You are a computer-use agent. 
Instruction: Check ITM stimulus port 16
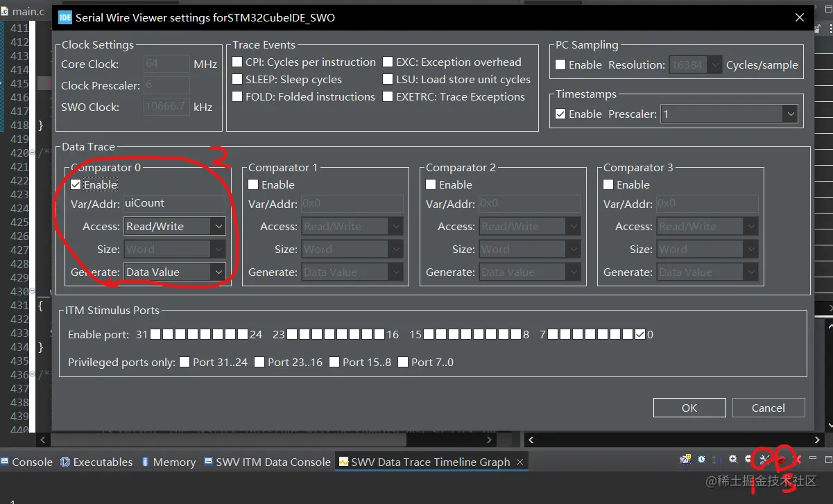379,335
